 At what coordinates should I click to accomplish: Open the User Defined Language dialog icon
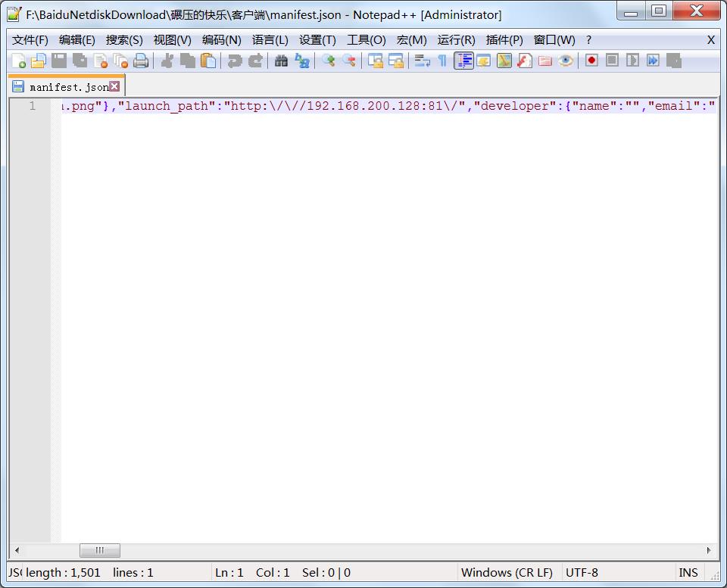tap(484, 61)
